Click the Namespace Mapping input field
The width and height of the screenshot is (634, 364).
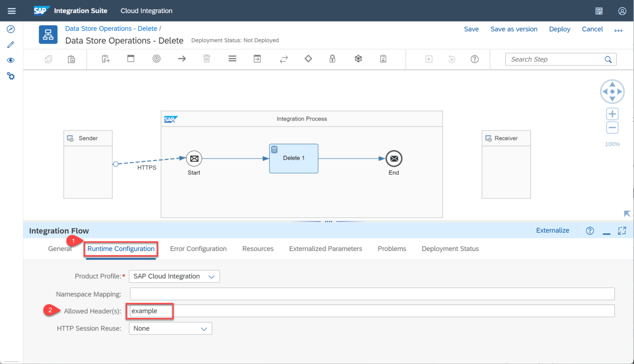click(x=372, y=294)
